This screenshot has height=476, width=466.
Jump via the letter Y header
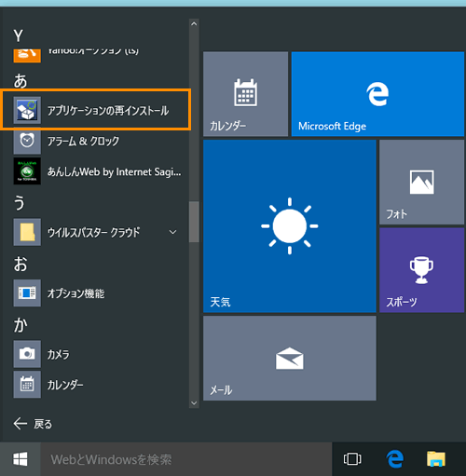click(19, 35)
